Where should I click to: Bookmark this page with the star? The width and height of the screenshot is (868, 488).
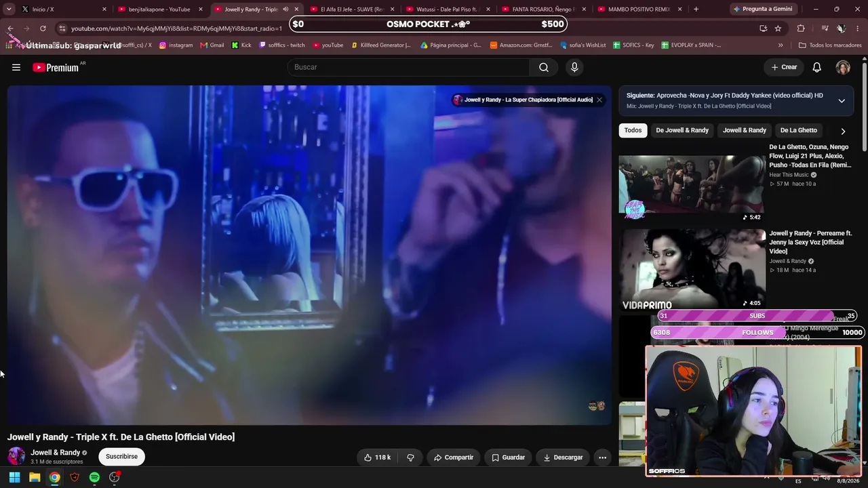(x=778, y=28)
